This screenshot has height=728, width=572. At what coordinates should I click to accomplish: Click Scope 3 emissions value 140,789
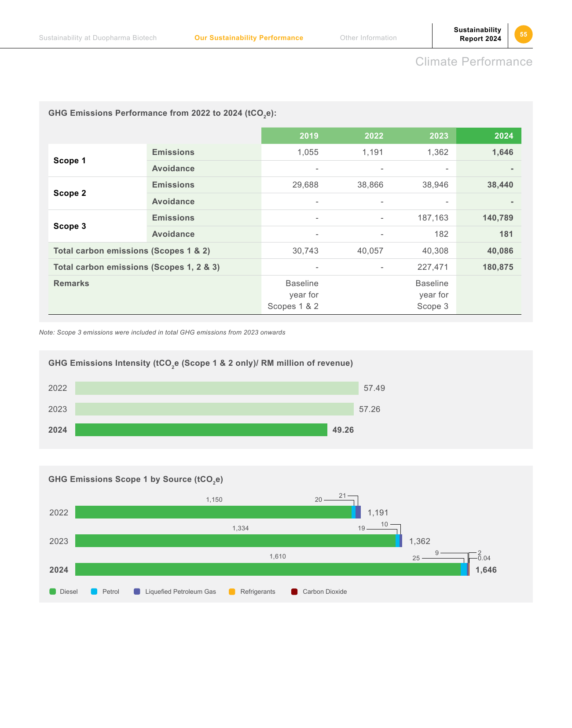(x=498, y=218)
